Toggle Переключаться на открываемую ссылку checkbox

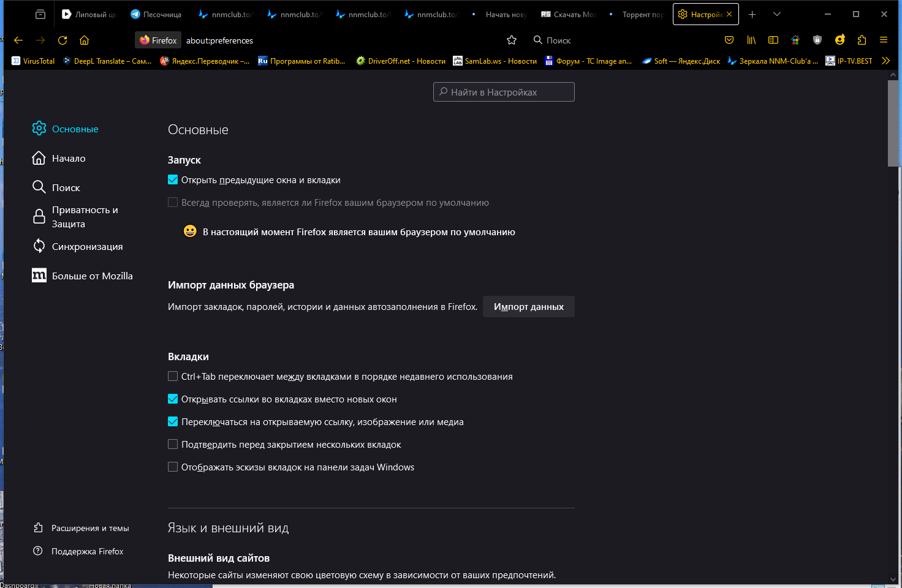pyautogui.click(x=173, y=422)
